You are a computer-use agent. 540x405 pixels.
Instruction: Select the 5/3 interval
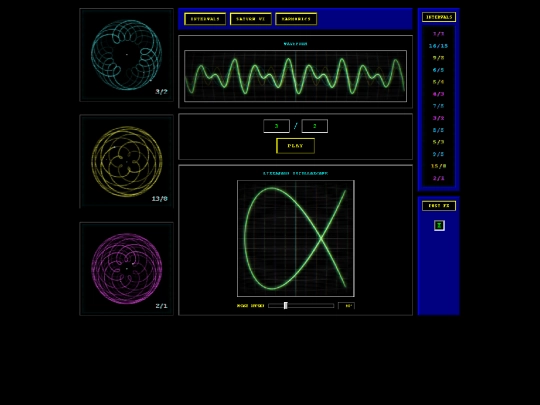(x=438, y=142)
